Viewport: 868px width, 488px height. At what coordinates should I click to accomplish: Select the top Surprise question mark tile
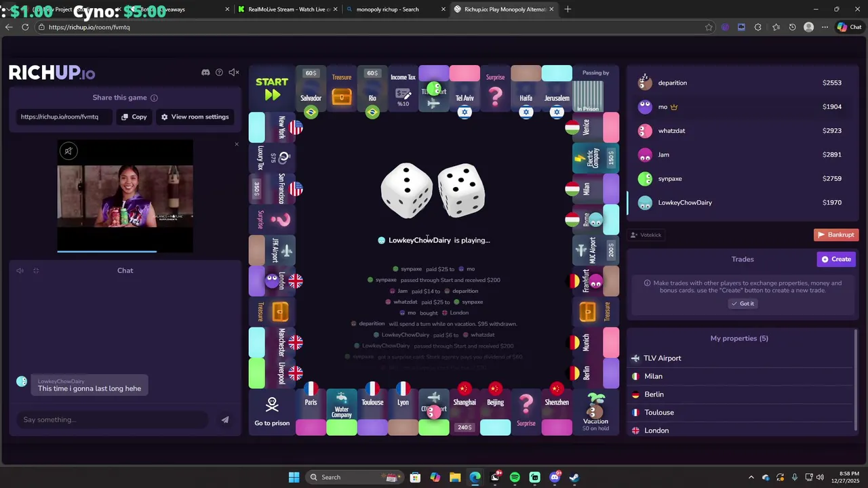(x=496, y=89)
